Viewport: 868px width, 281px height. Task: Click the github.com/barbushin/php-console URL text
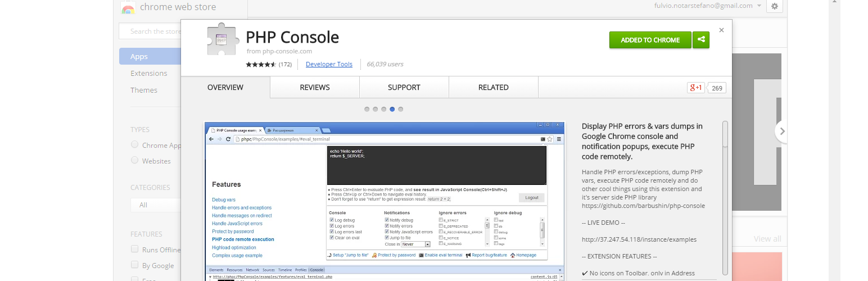[643, 206]
